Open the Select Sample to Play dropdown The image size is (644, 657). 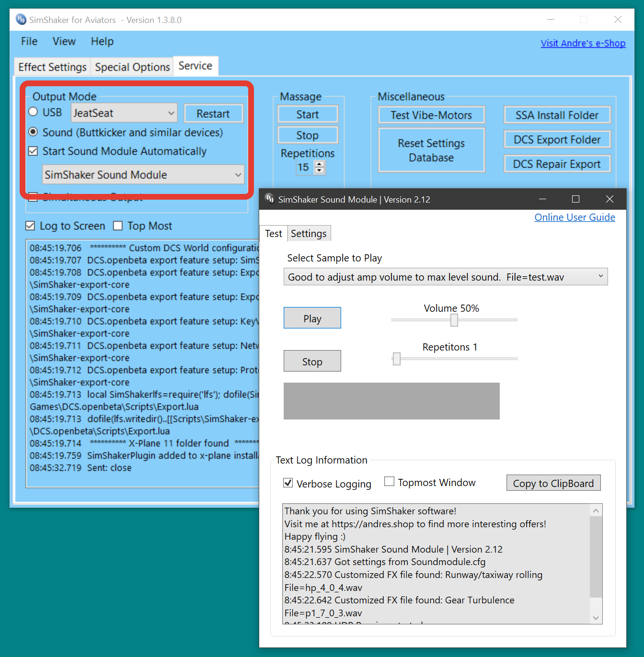[446, 277]
